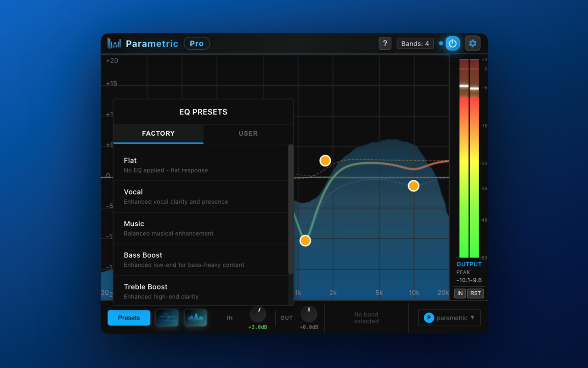Choose the Vocal preset
This screenshot has height=368, width=588.
201,196
